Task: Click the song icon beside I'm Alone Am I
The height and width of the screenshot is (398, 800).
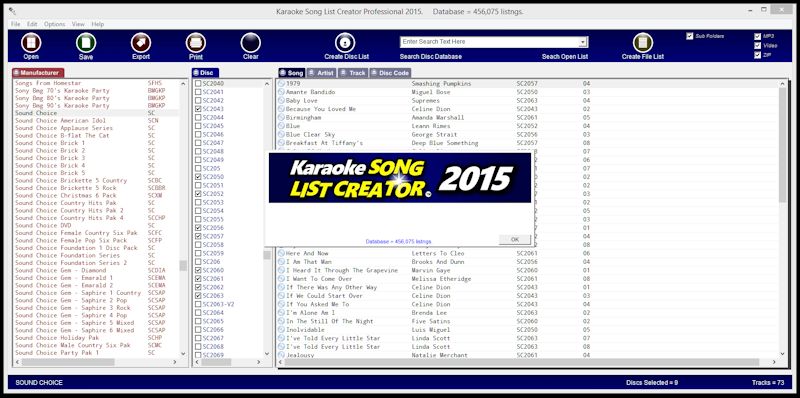Action: click(281, 313)
